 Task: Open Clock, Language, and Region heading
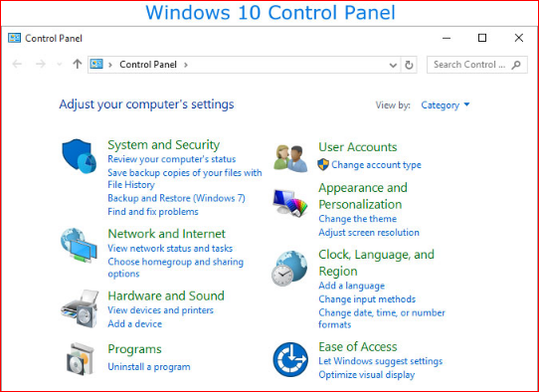pyautogui.click(x=377, y=263)
